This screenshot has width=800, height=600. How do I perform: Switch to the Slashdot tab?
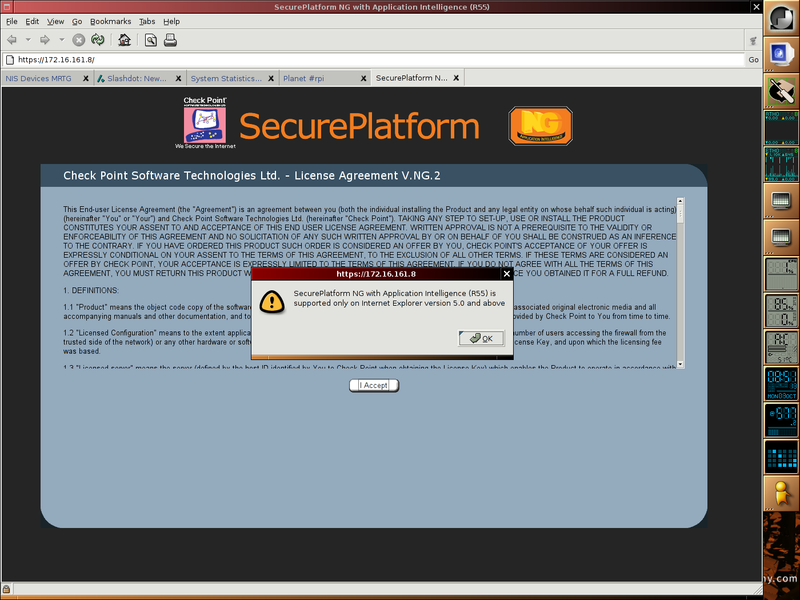tap(137, 79)
